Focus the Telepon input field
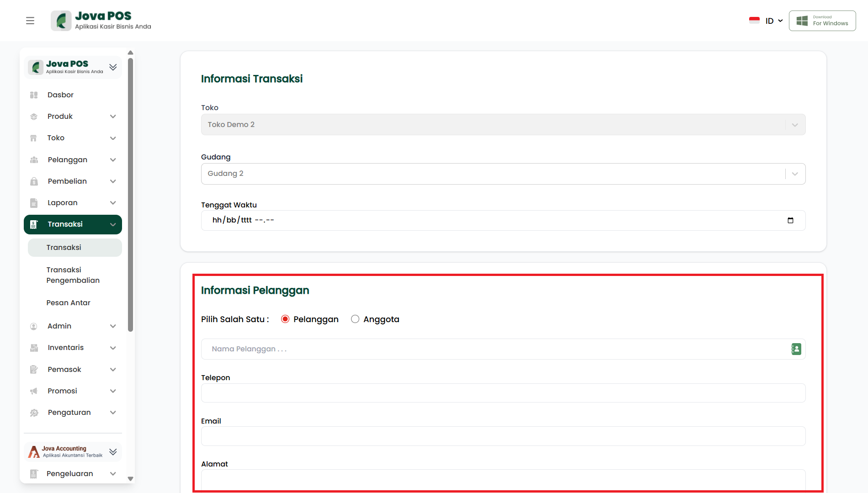 [x=503, y=393]
